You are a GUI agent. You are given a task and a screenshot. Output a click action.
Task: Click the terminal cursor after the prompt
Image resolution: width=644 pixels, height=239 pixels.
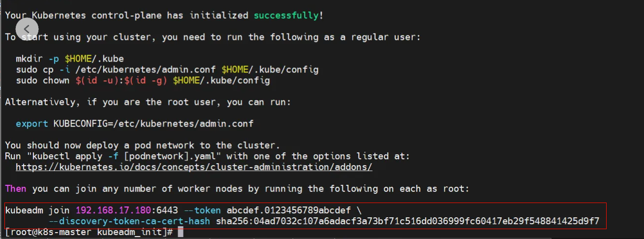pyautogui.click(x=181, y=232)
